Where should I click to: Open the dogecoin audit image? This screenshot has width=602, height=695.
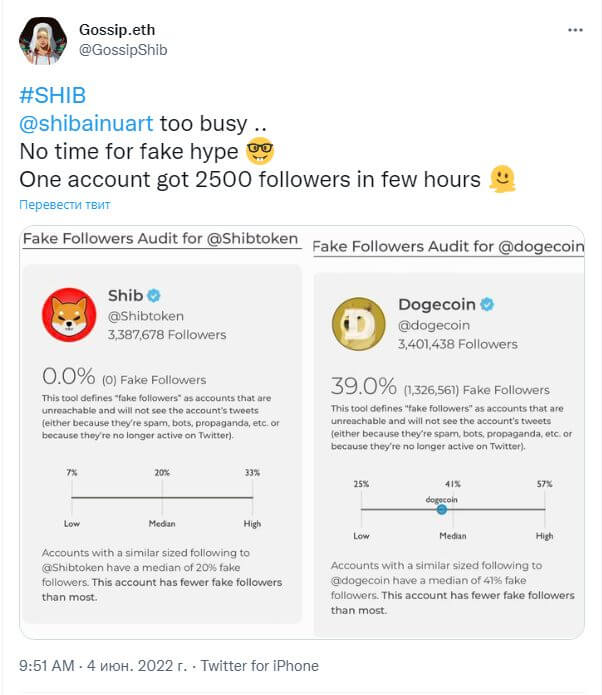pyautogui.click(x=448, y=432)
